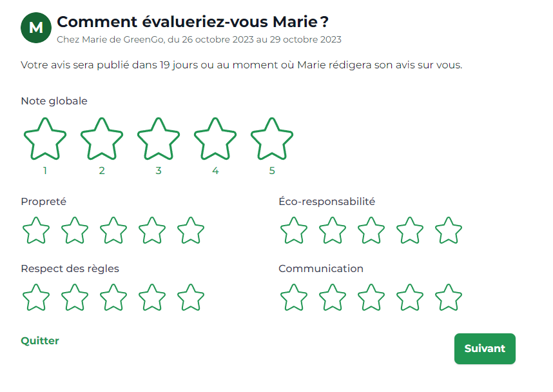Select first star under Propreté
This screenshot has height=392, width=553.
click(x=36, y=230)
